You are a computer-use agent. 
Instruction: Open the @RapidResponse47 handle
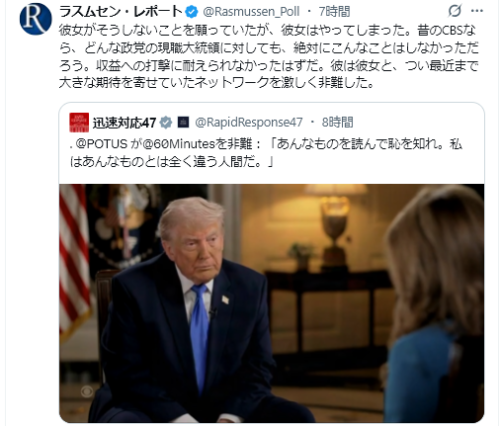(249, 122)
